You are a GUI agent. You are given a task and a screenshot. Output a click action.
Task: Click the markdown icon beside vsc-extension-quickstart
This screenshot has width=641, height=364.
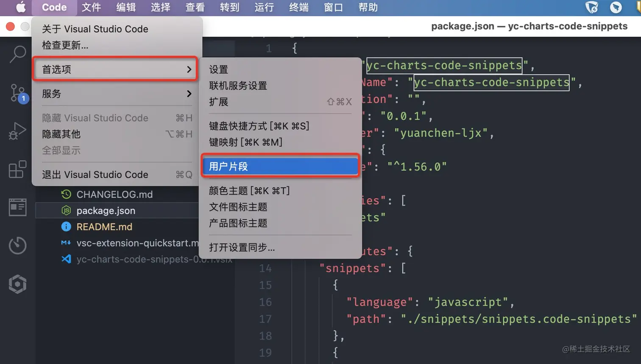pos(66,243)
